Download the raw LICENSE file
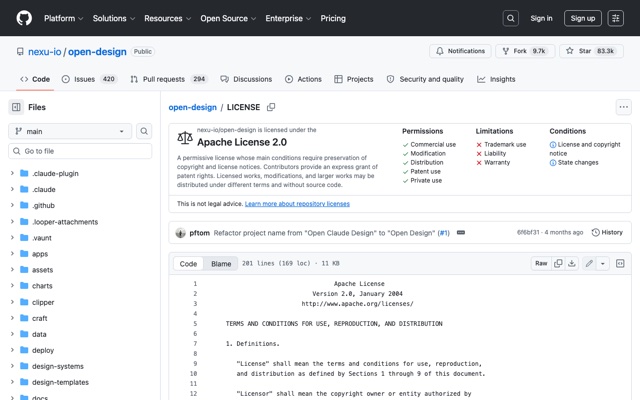Image resolution: width=640 pixels, height=400 pixels. click(571, 263)
